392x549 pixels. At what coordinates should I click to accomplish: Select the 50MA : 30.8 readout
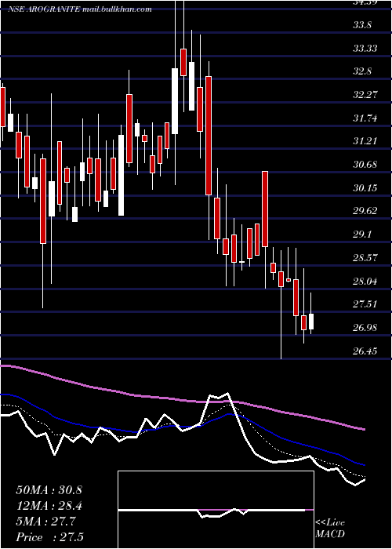(49, 490)
